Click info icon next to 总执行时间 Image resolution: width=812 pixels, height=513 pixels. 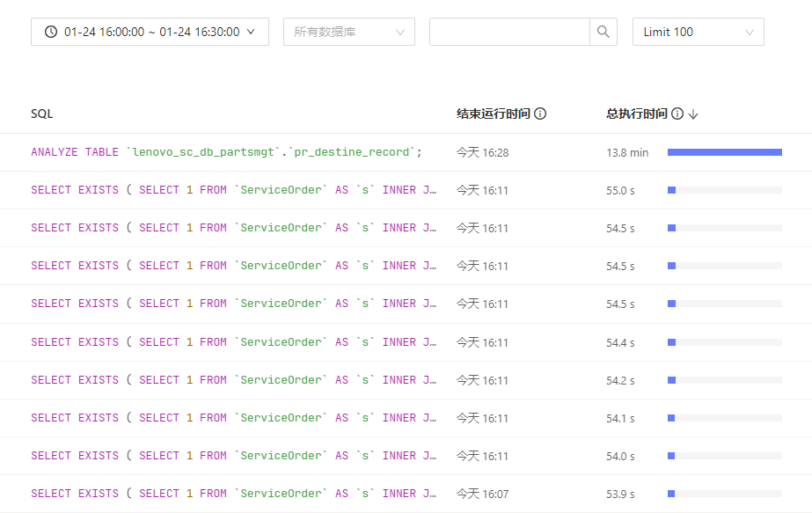click(677, 114)
